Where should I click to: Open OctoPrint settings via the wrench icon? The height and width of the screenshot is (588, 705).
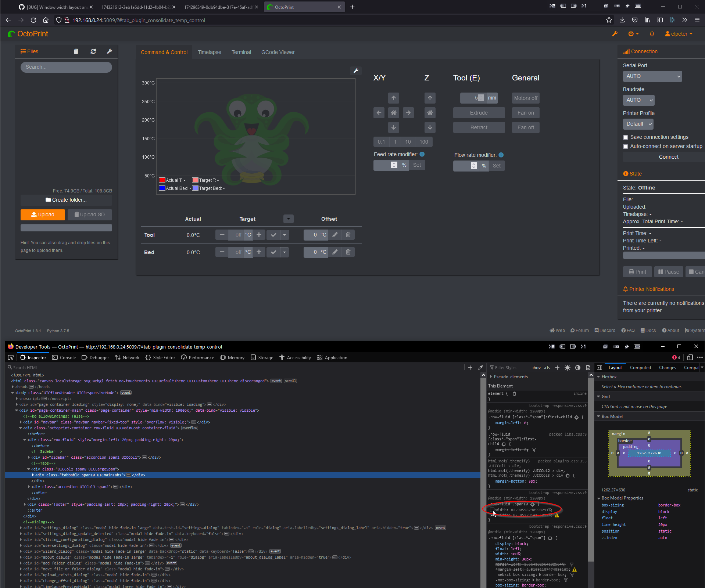pos(615,34)
